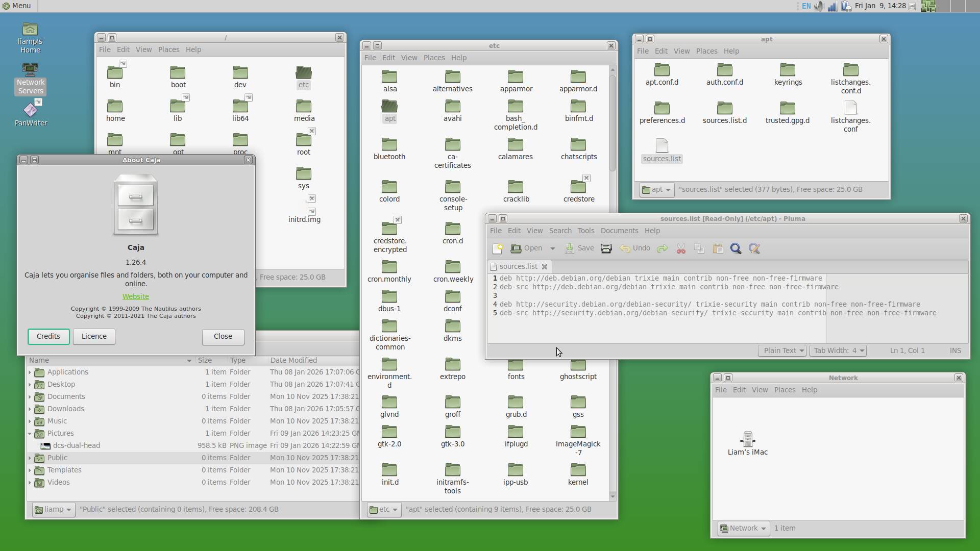
Task: Show Credits in the About Caja dialog
Action: pyautogui.click(x=48, y=336)
